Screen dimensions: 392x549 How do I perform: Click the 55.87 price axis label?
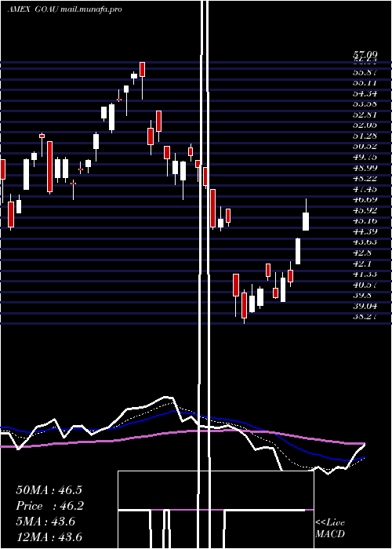pos(365,72)
